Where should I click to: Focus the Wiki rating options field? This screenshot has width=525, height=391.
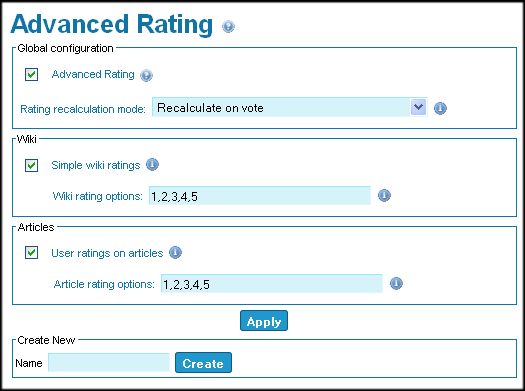pyautogui.click(x=260, y=196)
